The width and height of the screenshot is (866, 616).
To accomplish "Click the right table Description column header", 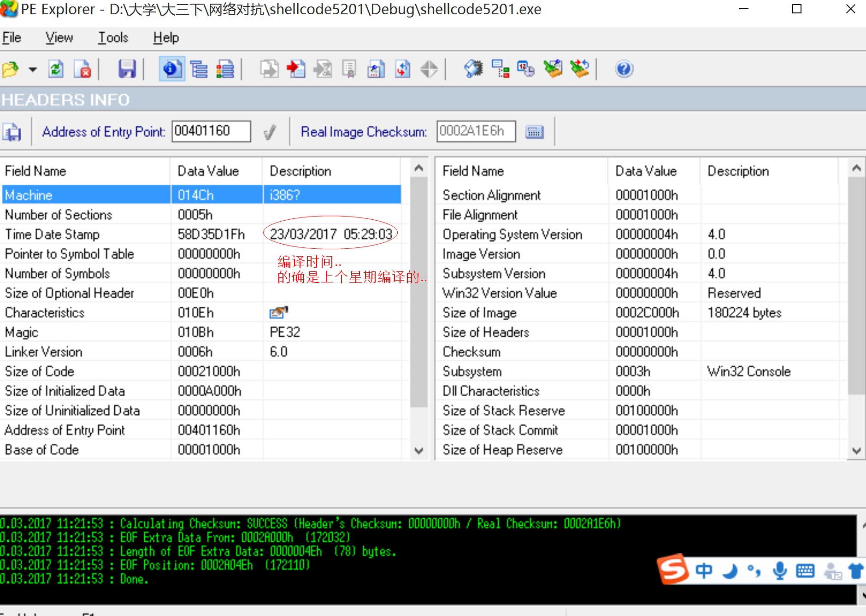I will click(x=769, y=171).
